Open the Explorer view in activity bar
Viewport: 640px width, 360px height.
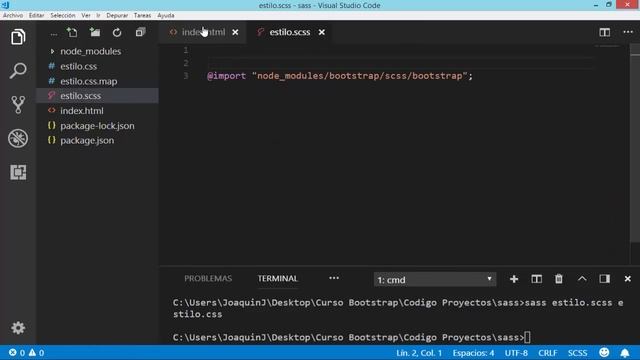coord(18,37)
